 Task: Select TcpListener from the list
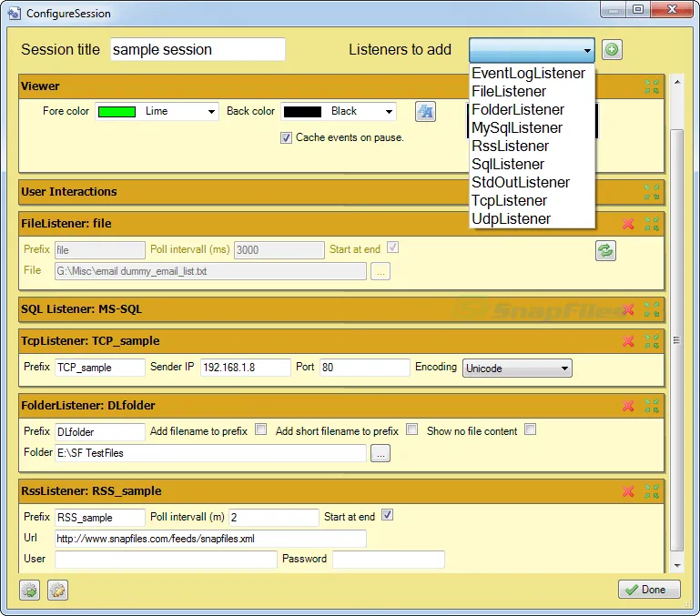(532, 201)
